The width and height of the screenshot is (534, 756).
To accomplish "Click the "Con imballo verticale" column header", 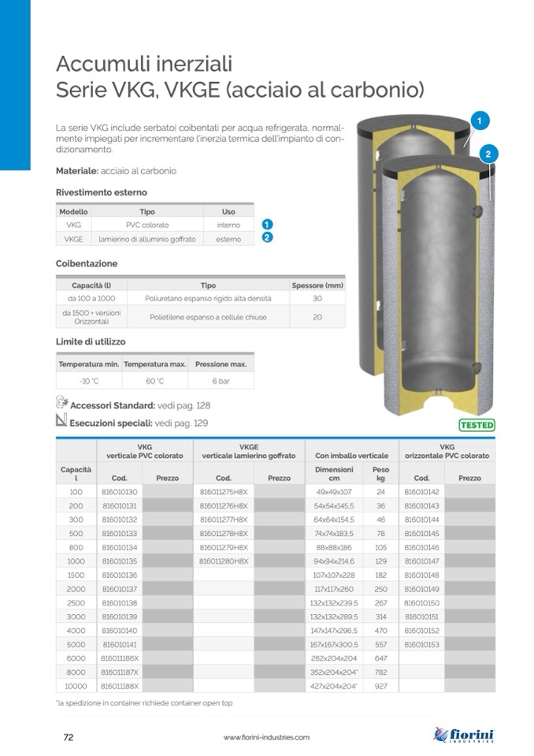I will click(x=351, y=456).
